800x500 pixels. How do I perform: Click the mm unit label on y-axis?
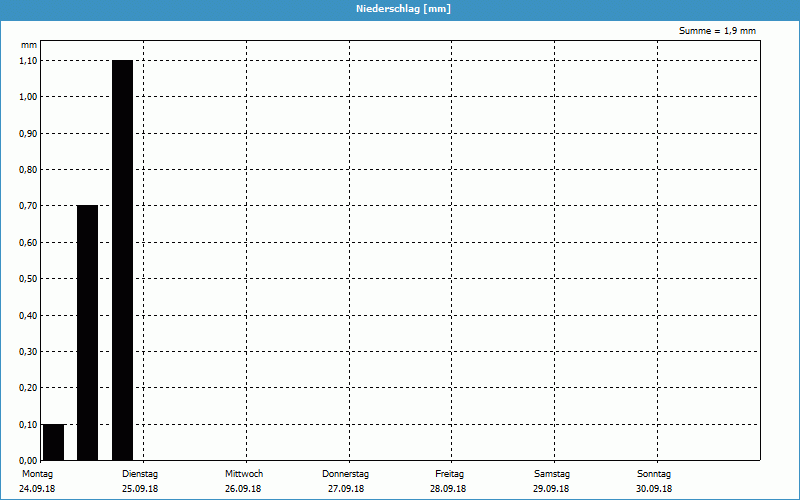point(29,45)
